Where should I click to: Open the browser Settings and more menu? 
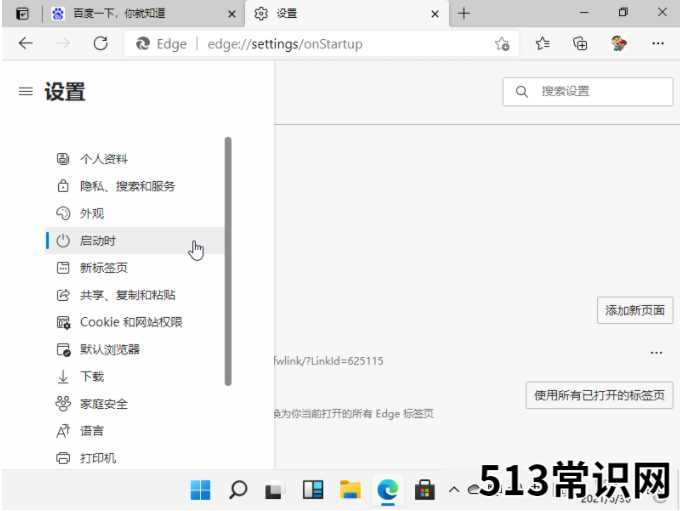[658, 43]
